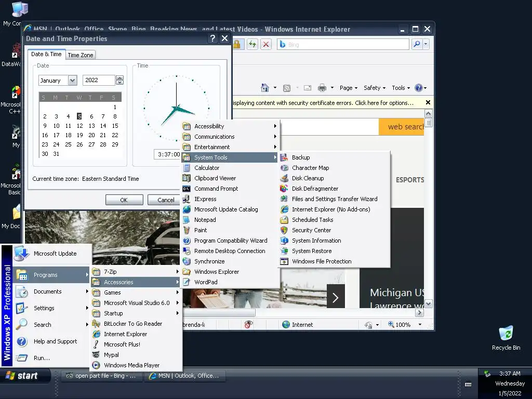The image size is (532, 399).
Task: Expand Microsoft Visual Studio 6.0 folder
Action: point(136,303)
